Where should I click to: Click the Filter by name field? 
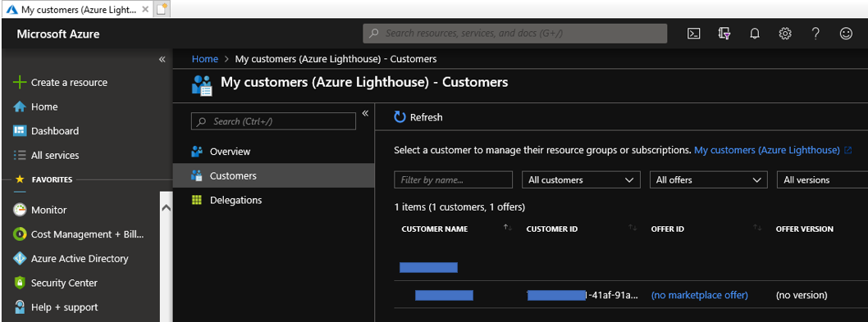pos(454,179)
